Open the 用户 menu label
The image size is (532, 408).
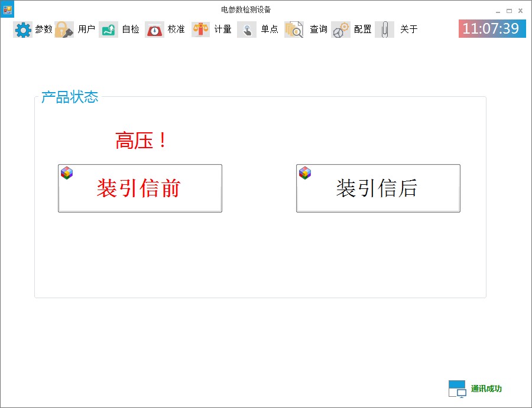(86, 29)
